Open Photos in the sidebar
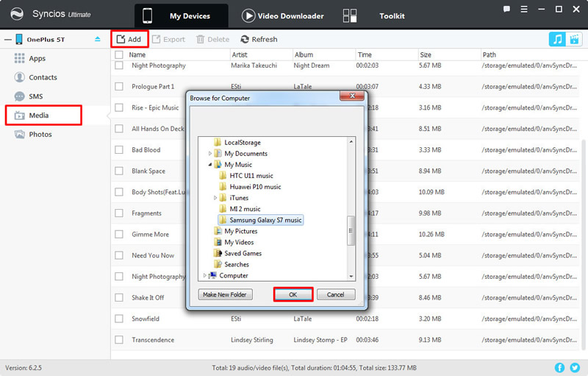Screen dimensions: 588x376 click(33, 135)
